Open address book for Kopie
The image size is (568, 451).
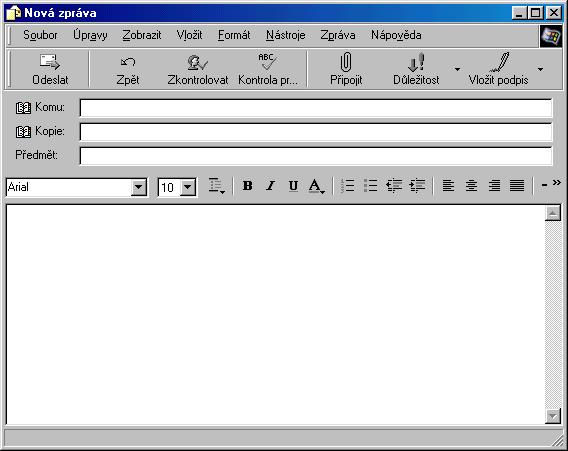coord(24,132)
